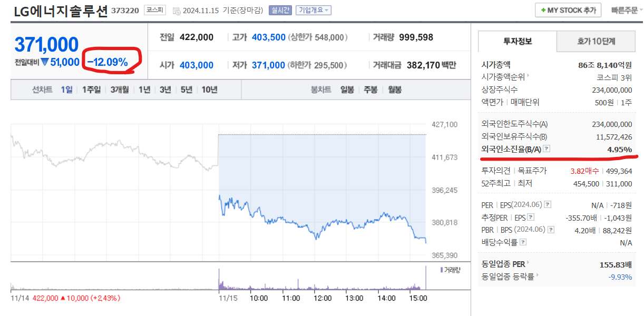Click the calendar icon beside the date
The height and width of the screenshot is (316, 644).
coord(176,11)
